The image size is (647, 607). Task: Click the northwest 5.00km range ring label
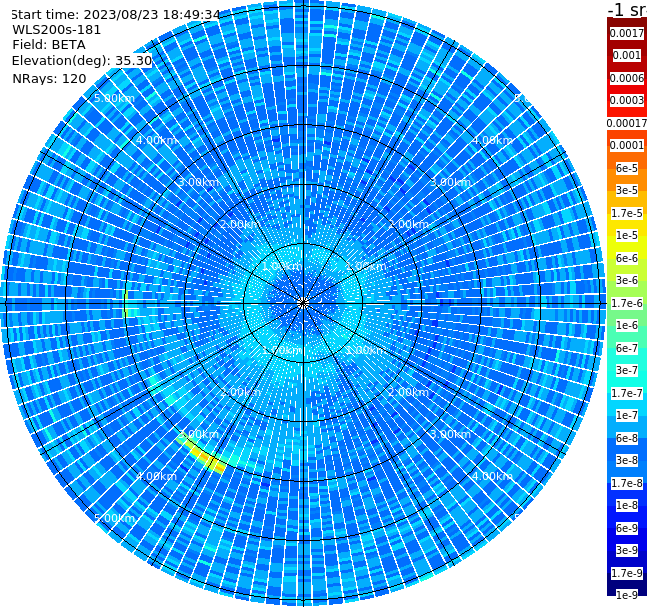tap(114, 98)
